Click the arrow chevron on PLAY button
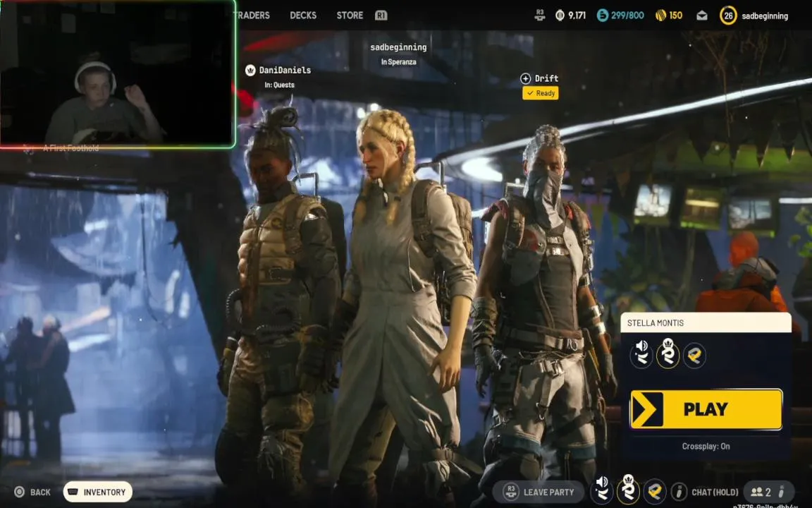 pyautogui.click(x=647, y=409)
